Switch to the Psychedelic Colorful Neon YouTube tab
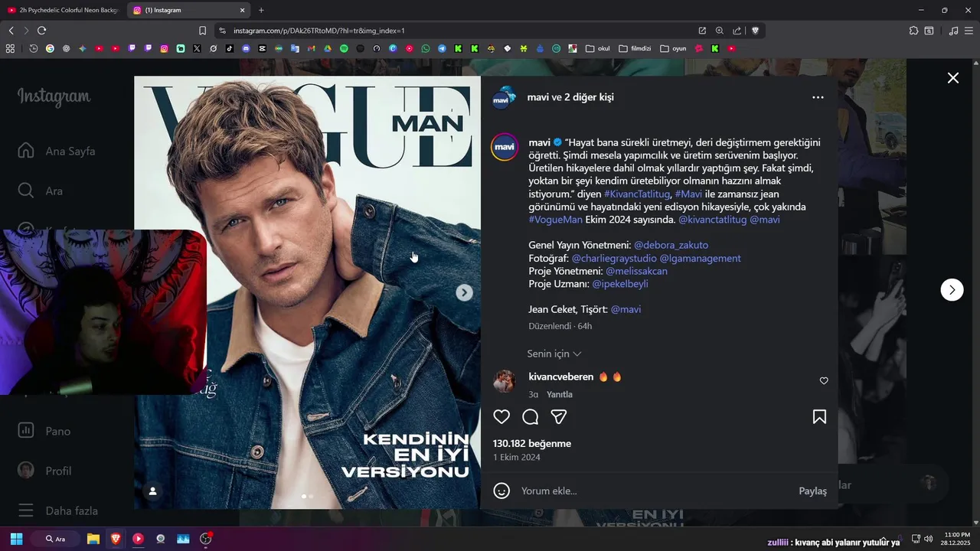Viewport: 980px width, 551px height. pos(63,10)
